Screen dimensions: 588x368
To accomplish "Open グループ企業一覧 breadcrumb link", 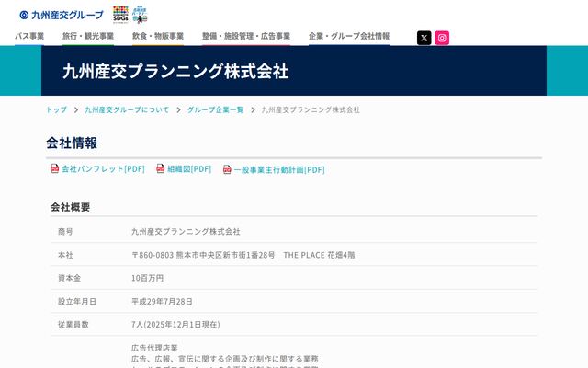I will click(215, 110).
